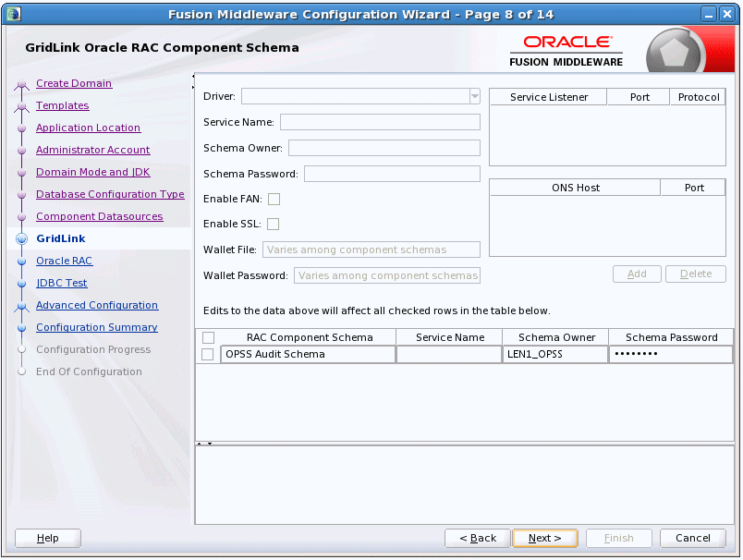Open the Templates step

coord(63,105)
